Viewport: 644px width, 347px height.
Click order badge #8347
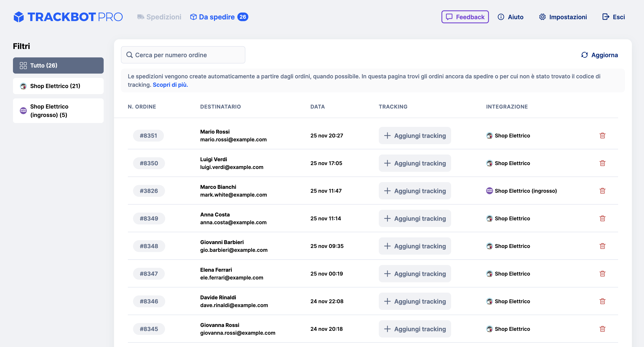(149, 274)
